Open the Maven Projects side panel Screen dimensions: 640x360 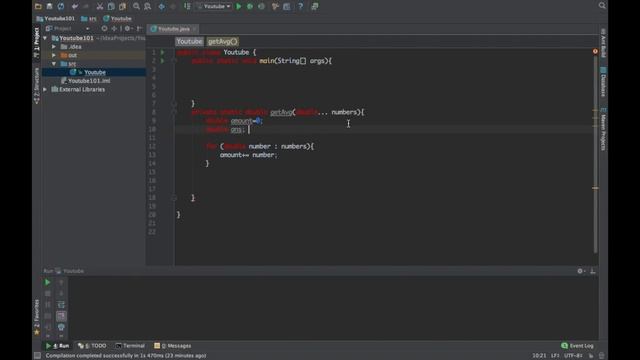tap(603, 129)
